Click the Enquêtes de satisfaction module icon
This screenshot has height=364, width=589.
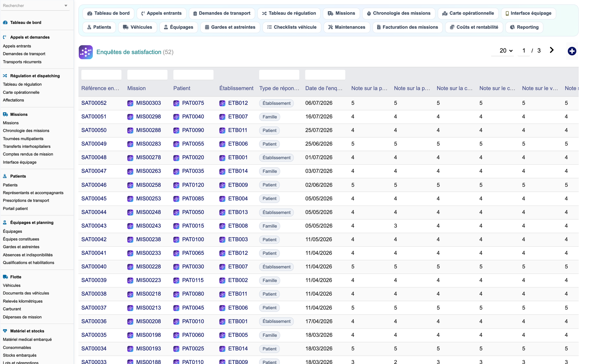[86, 52]
